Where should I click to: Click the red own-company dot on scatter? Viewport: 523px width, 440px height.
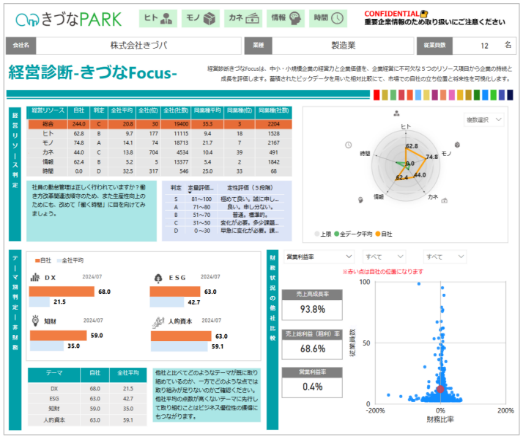[x=440, y=389]
